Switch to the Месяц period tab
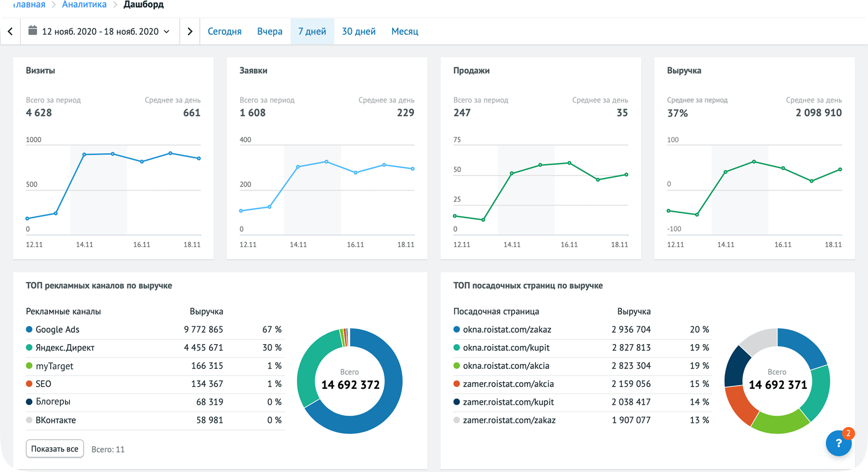This screenshot has height=472, width=868. (x=404, y=31)
